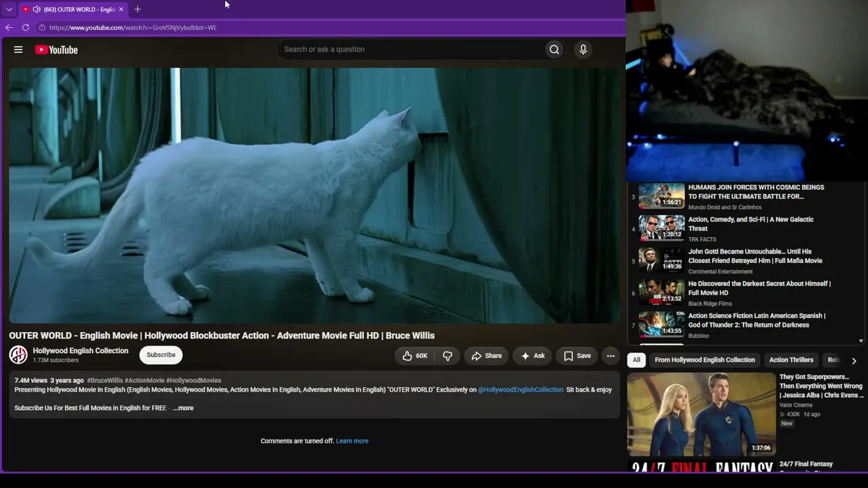Click the magnifying glass search button
Screen dimensions: 868x488
point(554,49)
